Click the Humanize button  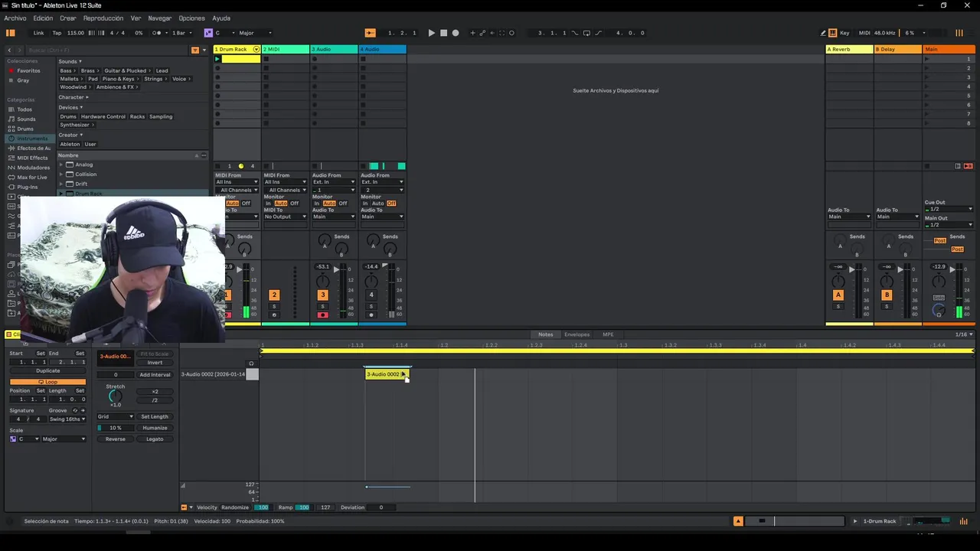155,428
